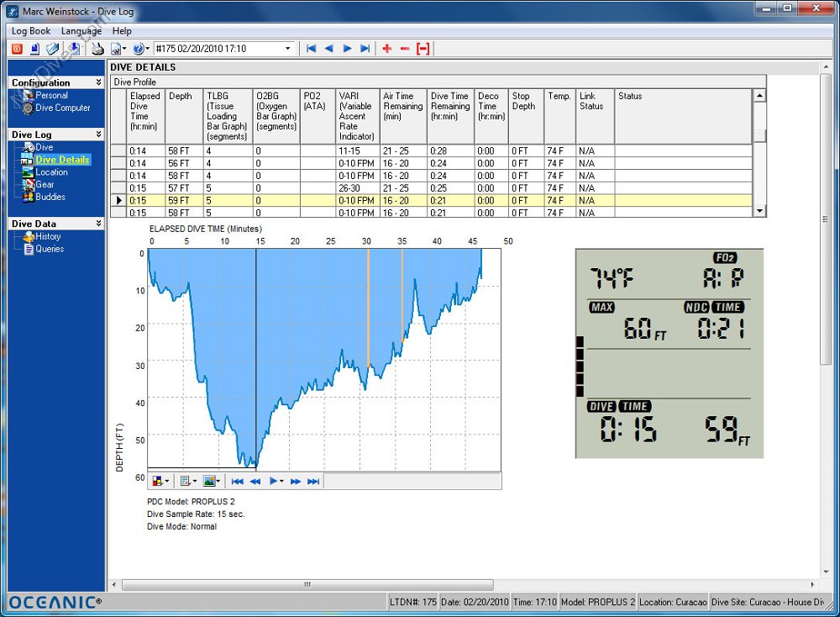
Task: Click the dive table scroll-down arrow
Action: (x=759, y=211)
